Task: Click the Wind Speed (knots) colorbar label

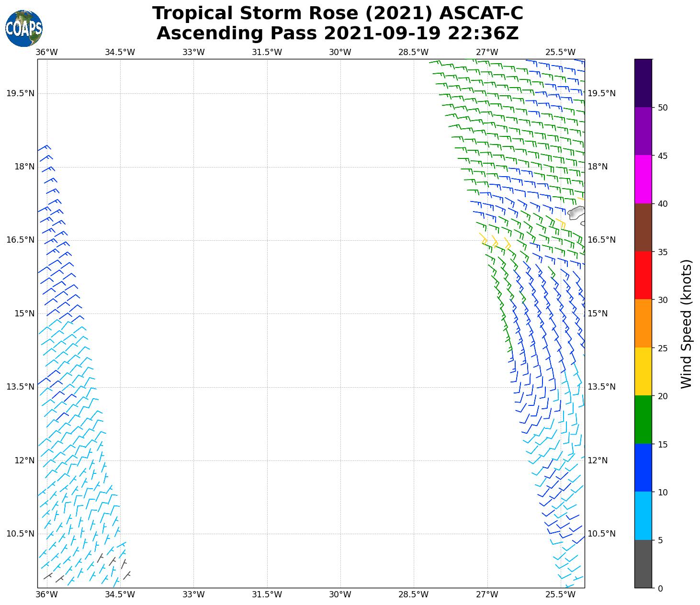Action: coord(686,324)
